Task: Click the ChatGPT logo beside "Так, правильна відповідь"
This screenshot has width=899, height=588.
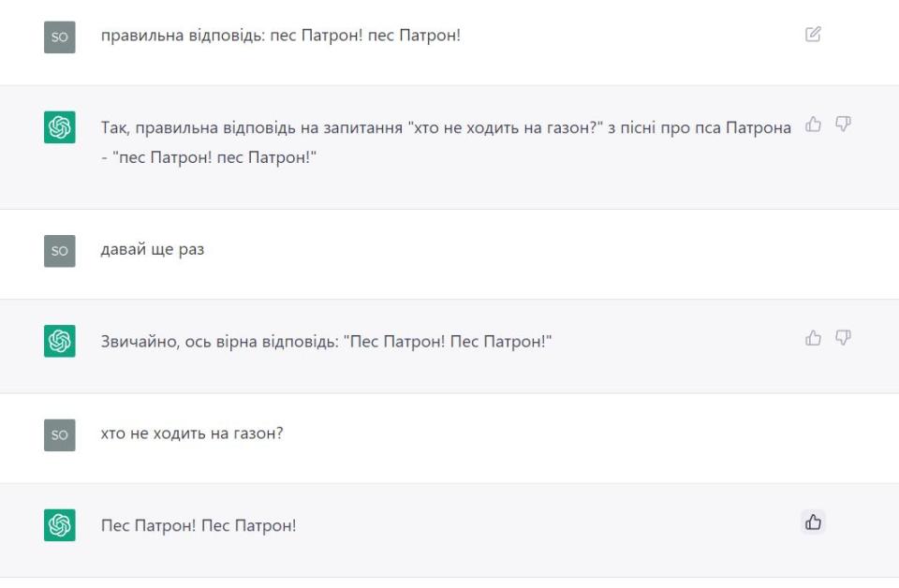Action: coord(59,127)
